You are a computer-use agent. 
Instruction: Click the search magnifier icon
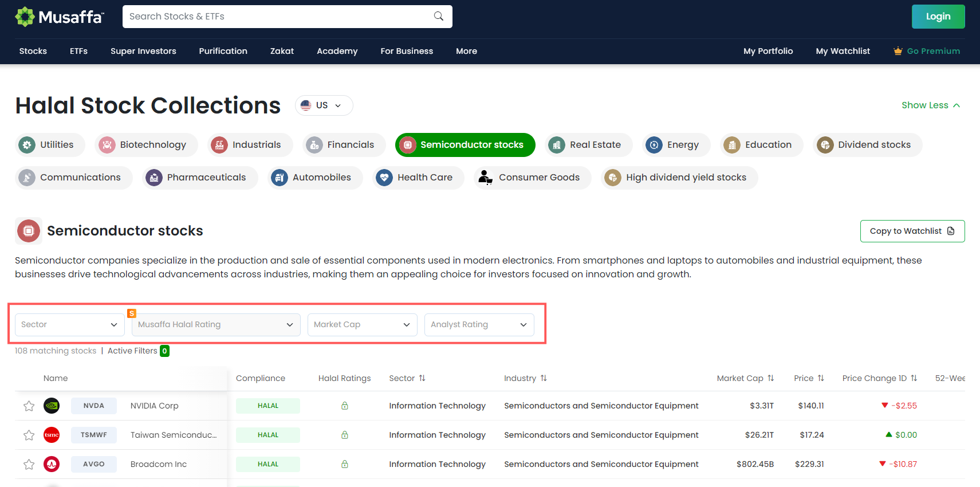(x=438, y=16)
